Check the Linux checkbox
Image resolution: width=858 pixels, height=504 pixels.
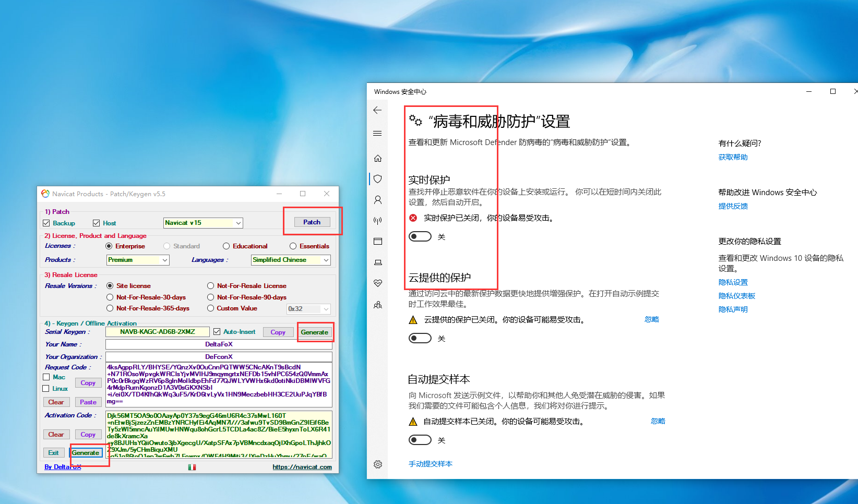pos(46,389)
